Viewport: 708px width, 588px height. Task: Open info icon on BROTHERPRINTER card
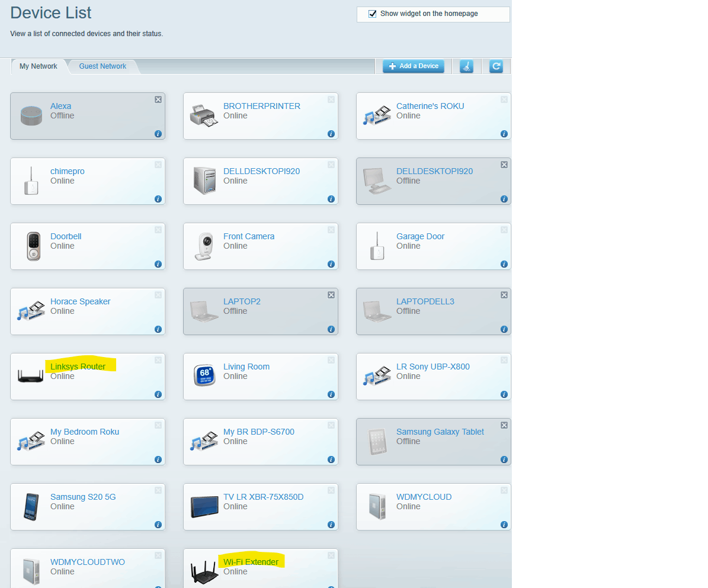pyautogui.click(x=331, y=134)
